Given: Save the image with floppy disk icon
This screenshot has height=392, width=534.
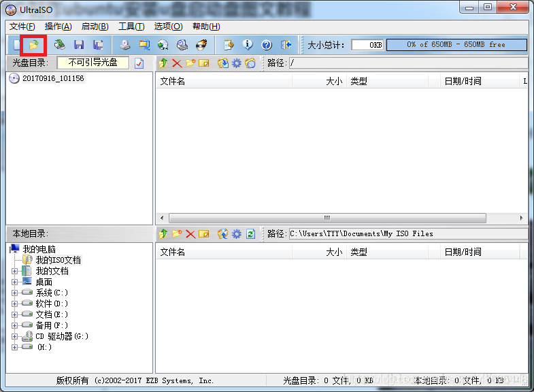Looking at the screenshot, I should pos(79,45).
